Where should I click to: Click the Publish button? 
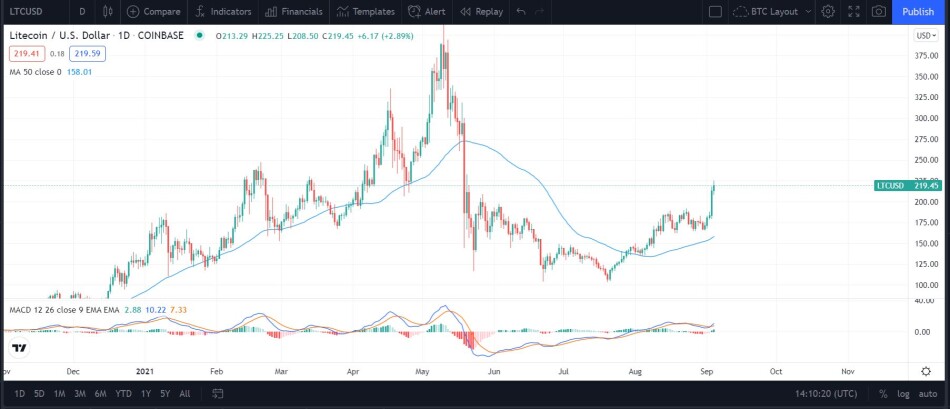point(918,12)
